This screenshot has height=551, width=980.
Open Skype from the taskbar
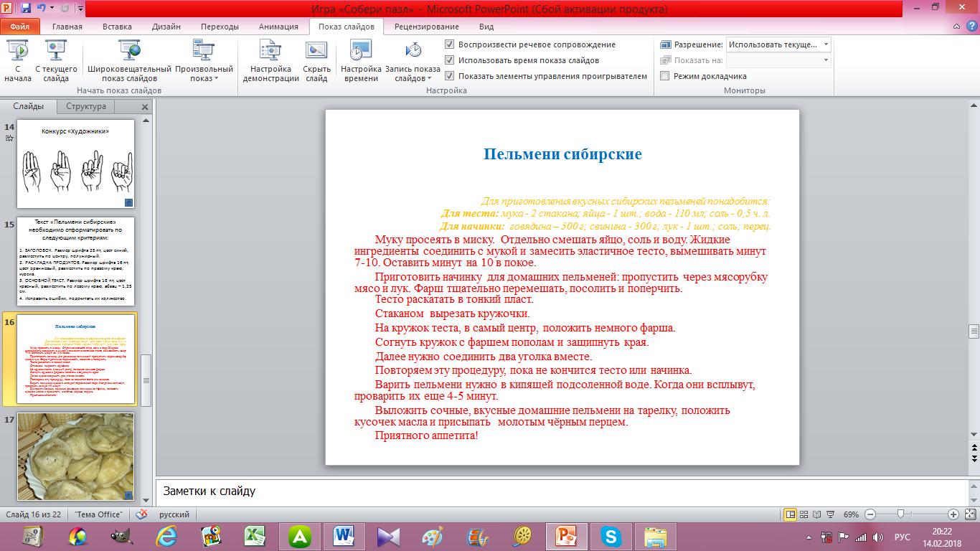point(612,536)
